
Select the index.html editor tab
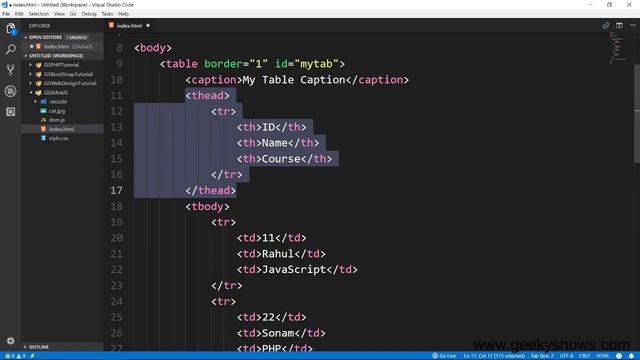[x=130, y=26]
